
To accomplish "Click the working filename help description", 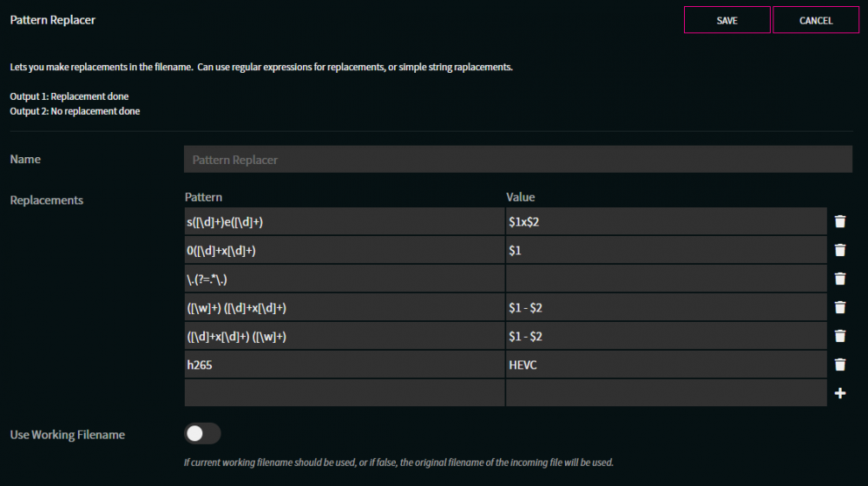I will point(398,463).
